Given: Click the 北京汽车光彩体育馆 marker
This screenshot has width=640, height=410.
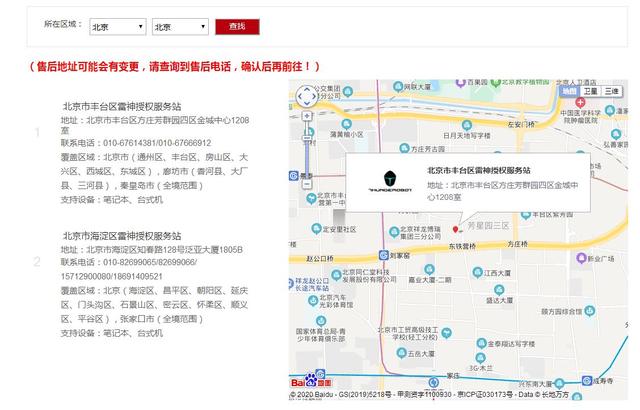Looking at the screenshot, I should tap(313, 301).
